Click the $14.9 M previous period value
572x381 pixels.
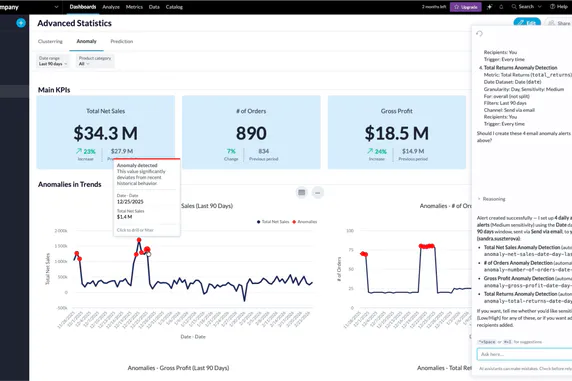413,151
